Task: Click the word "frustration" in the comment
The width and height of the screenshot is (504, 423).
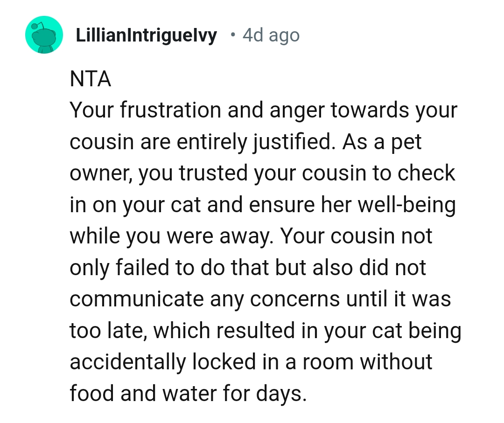Action: (171, 110)
